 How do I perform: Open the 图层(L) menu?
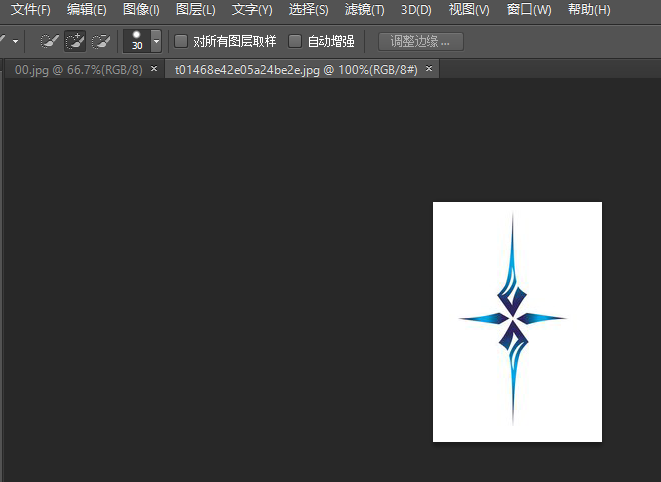pos(196,9)
